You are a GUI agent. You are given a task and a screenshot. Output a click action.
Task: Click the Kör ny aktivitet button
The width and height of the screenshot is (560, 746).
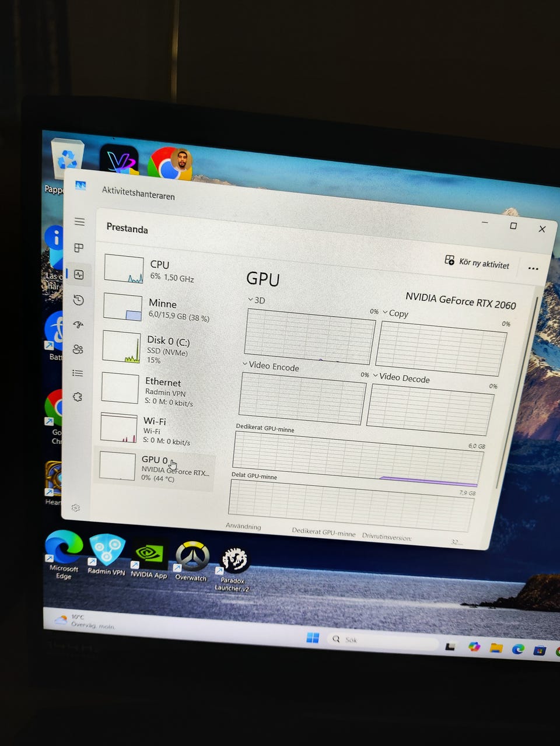tap(477, 262)
